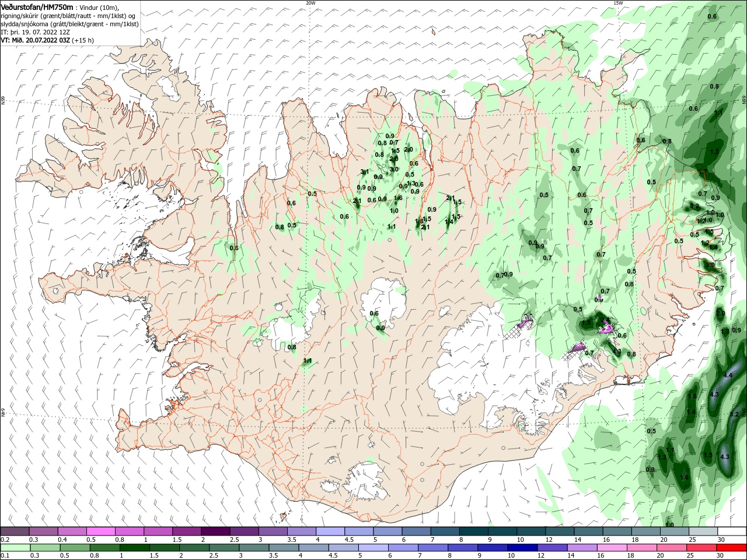Pick the top legend row white swatch at 30
The image size is (747, 560).
pyautogui.click(x=732, y=531)
